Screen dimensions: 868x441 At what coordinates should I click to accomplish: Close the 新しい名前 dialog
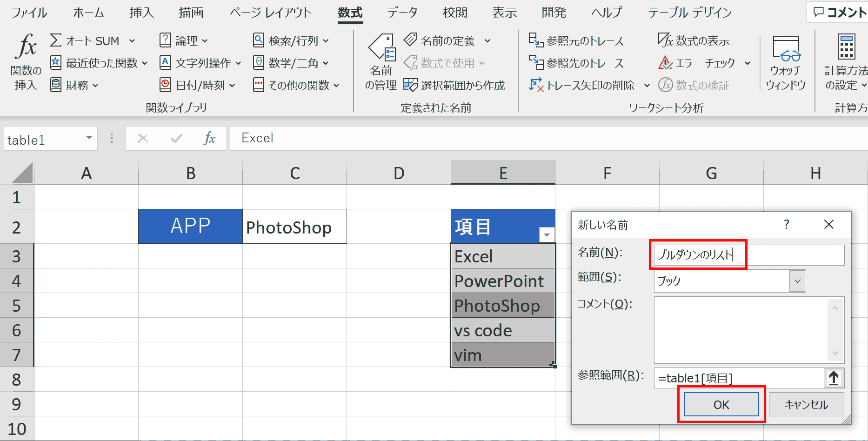point(829,225)
